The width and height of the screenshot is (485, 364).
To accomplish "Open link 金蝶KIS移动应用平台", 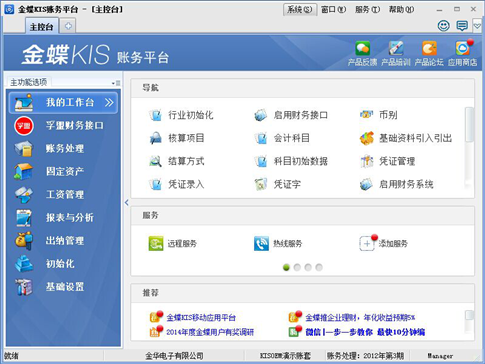I will click(201, 318).
